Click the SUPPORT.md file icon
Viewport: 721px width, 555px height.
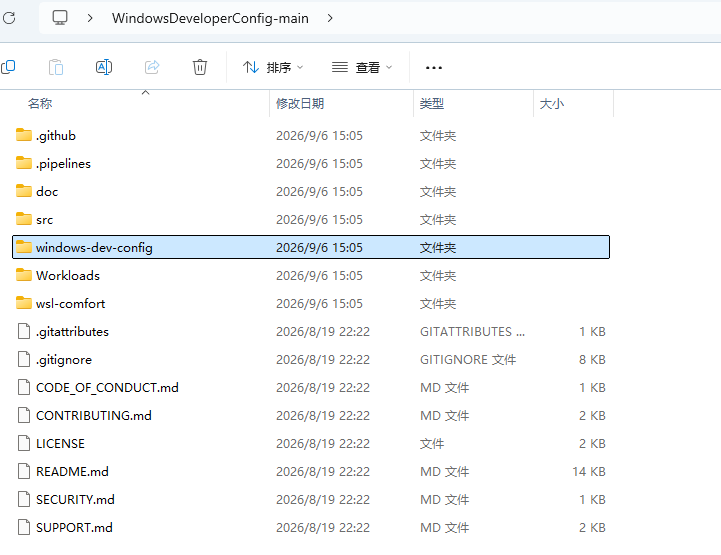24,527
